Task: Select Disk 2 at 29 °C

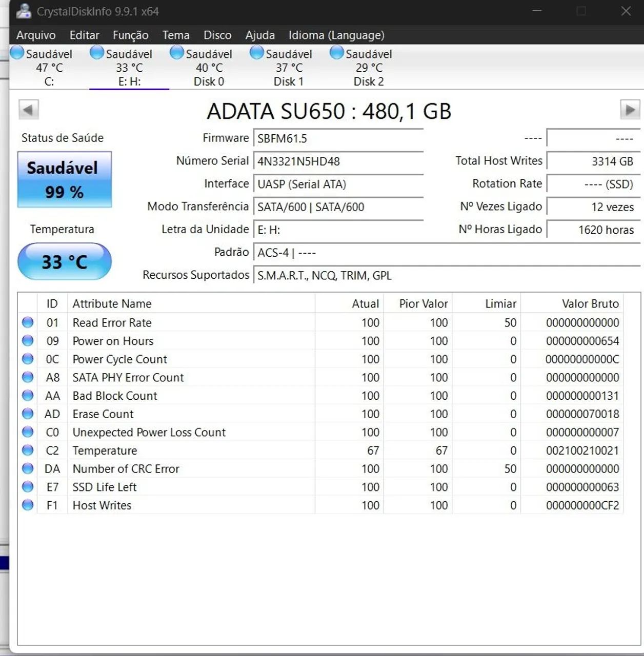Action: (369, 67)
